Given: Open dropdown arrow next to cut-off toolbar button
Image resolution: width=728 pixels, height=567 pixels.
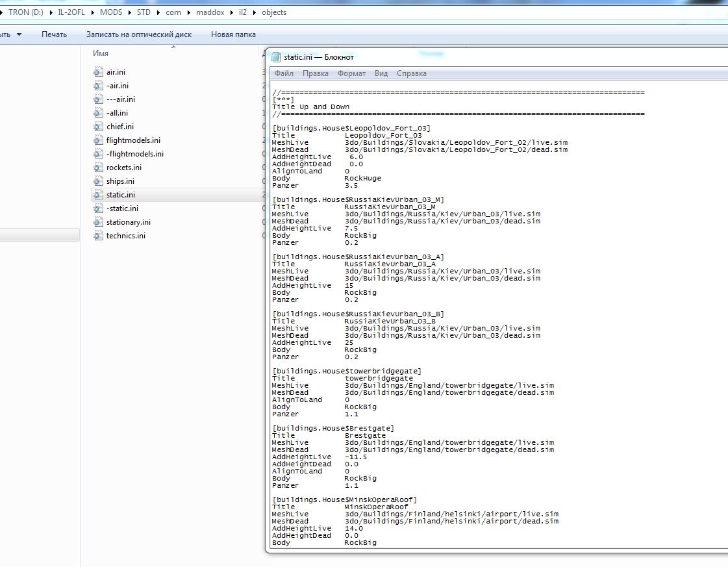Looking at the screenshot, I should coord(19,34).
